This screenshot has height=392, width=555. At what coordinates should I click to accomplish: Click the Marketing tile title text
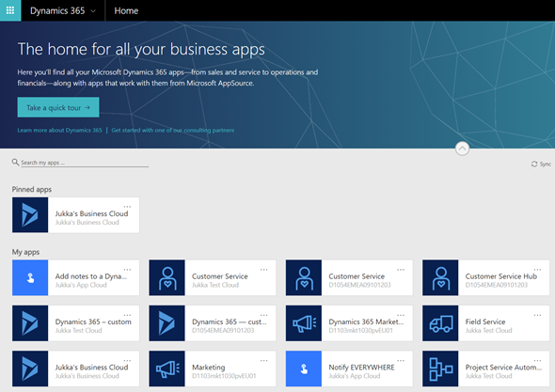click(209, 368)
